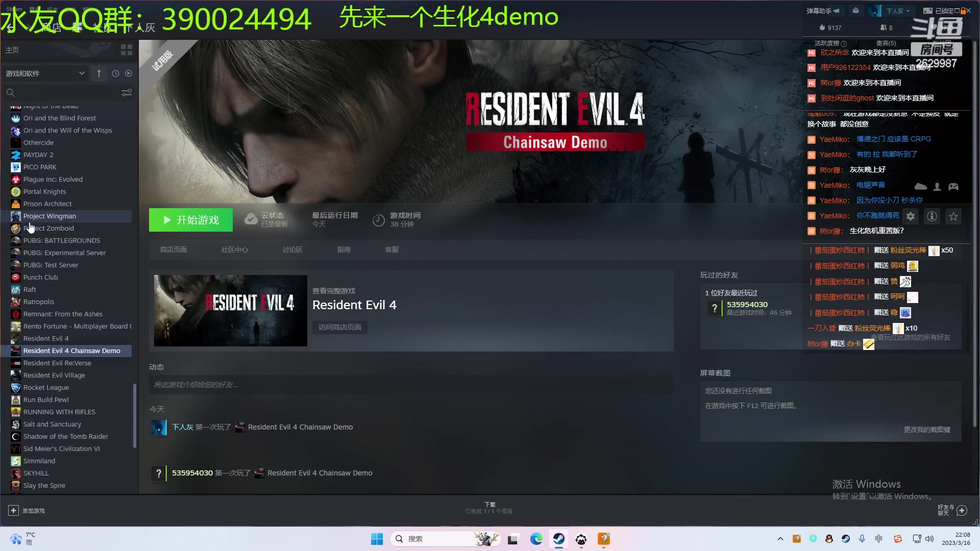Click the 访问商店页面 button
Image resolution: width=980 pixels, height=551 pixels.
(339, 327)
